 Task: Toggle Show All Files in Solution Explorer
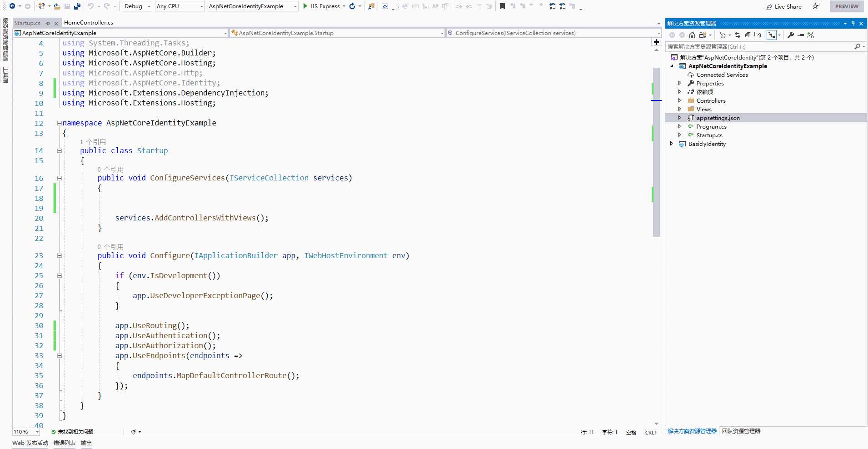pyautogui.click(x=758, y=35)
